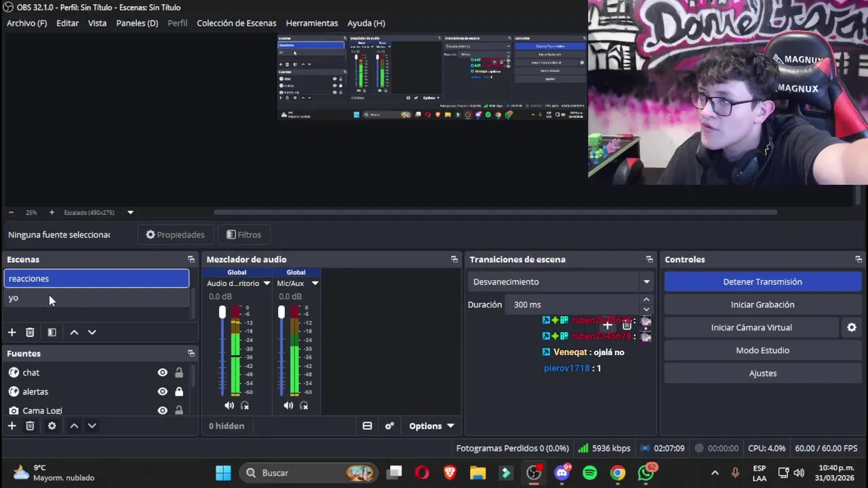This screenshot has height=488, width=868.
Task: Adjust desktop audio volume fader
Action: 222,312
